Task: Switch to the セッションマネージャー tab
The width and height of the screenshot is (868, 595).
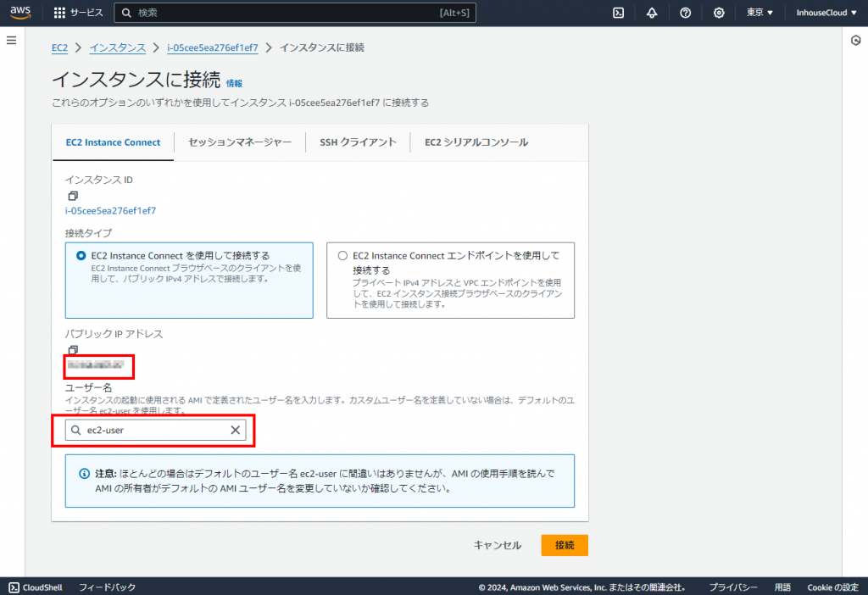Action: 240,142
